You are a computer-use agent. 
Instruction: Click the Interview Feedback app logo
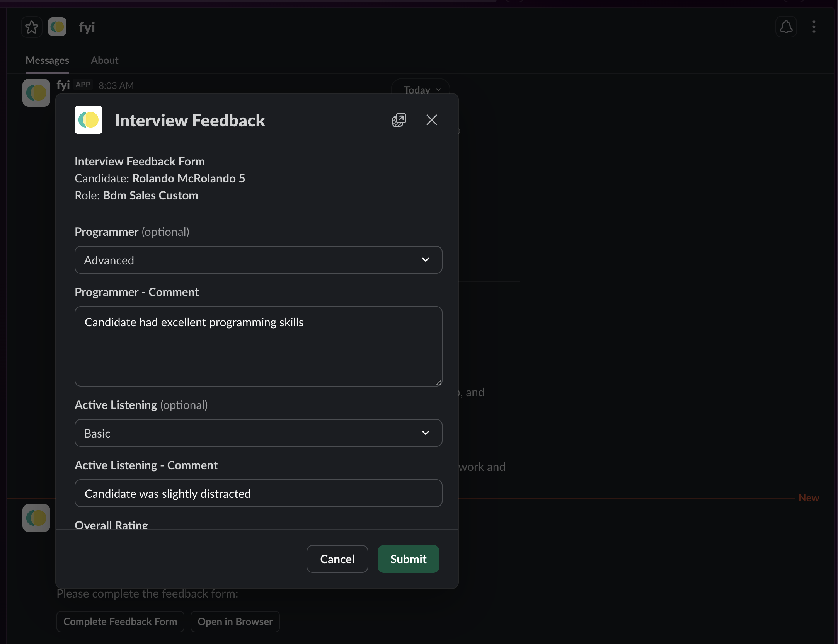89,120
